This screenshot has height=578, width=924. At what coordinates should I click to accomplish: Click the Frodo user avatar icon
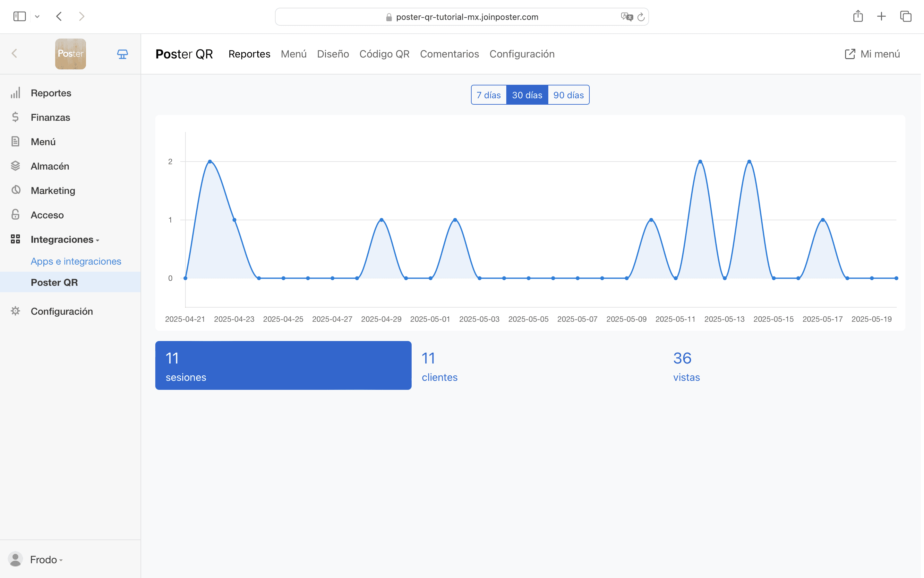[x=15, y=559]
